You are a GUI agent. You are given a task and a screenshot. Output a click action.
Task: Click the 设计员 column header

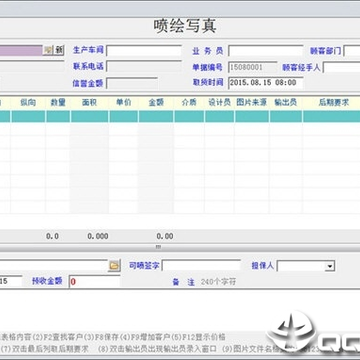coord(219,103)
